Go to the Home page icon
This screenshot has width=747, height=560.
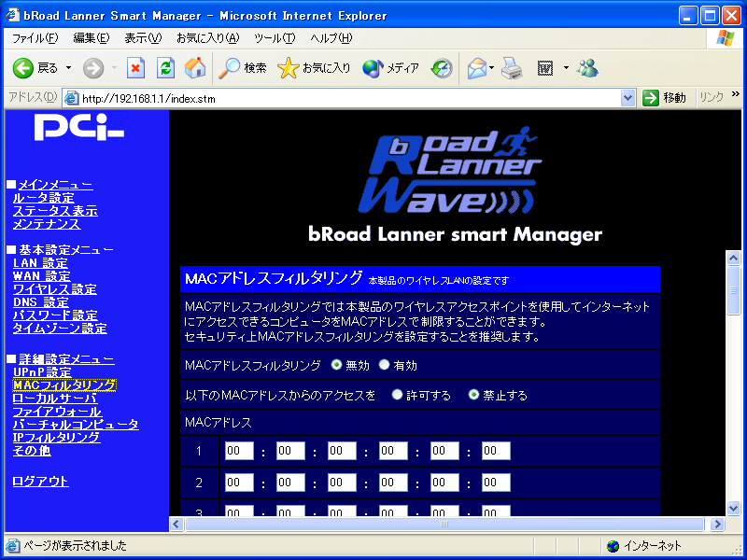pos(195,68)
